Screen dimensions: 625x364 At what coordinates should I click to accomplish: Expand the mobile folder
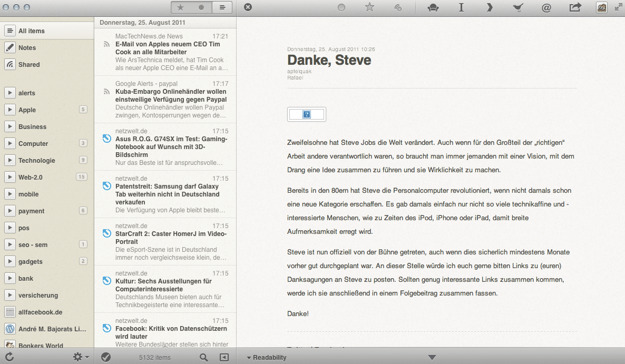(x=10, y=194)
